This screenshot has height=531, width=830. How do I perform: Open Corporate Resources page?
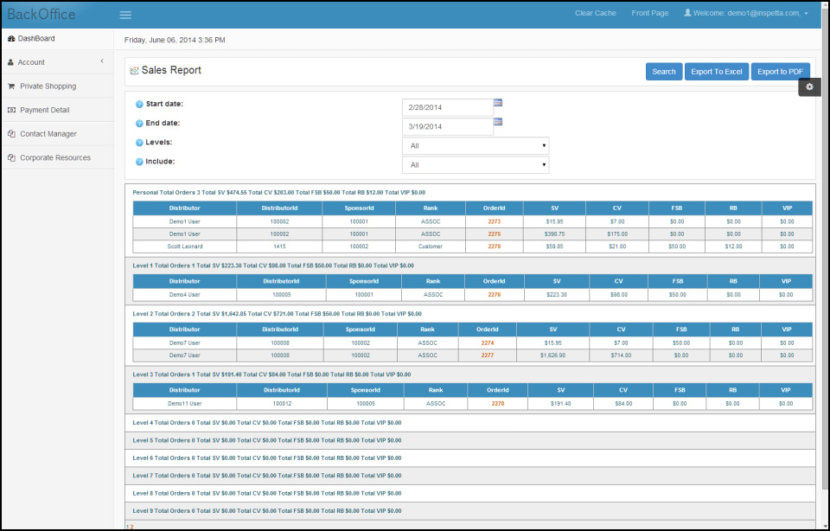[57, 158]
